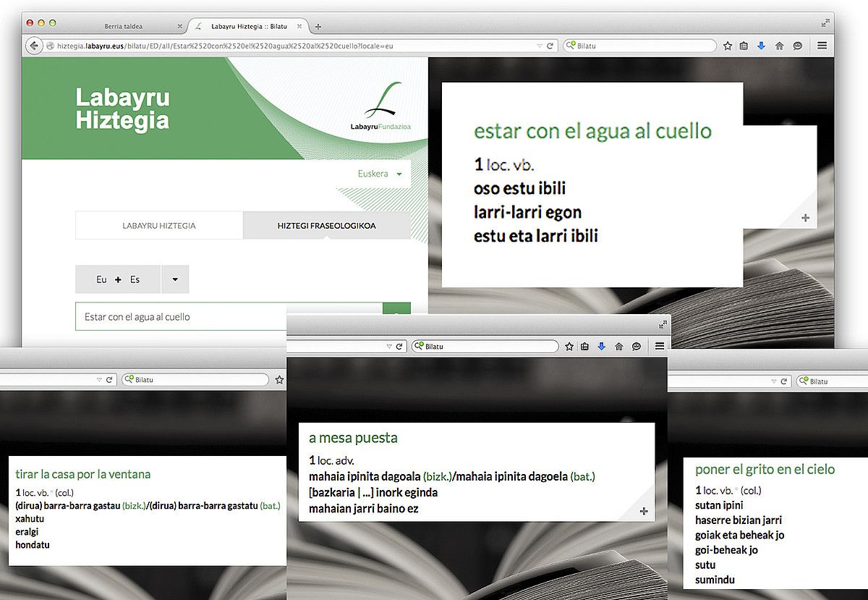Open the URL dropdown arrow in the 'poner el grito' window
This screenshot has width=868, height=600.
point(773,381)
